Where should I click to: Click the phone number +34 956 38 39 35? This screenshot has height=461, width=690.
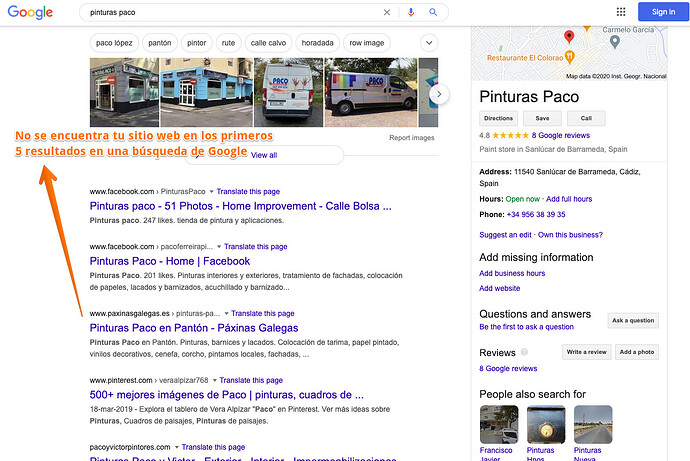[x=536, y=215]
